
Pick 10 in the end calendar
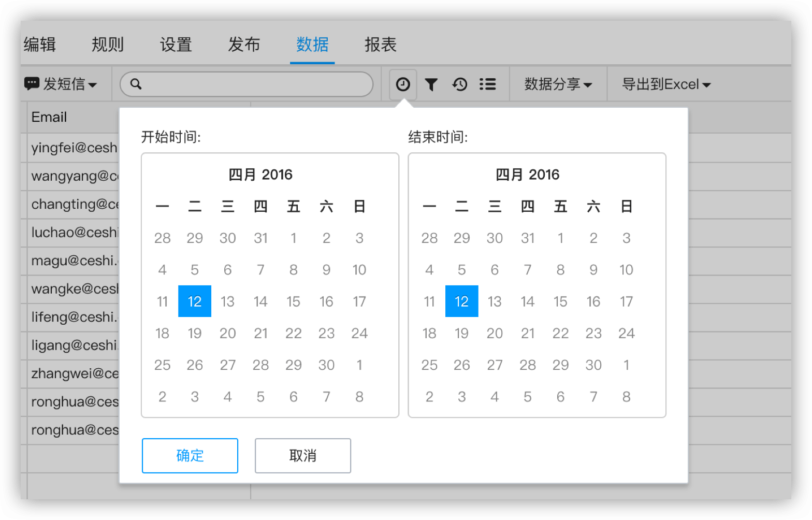coord(627,270)
